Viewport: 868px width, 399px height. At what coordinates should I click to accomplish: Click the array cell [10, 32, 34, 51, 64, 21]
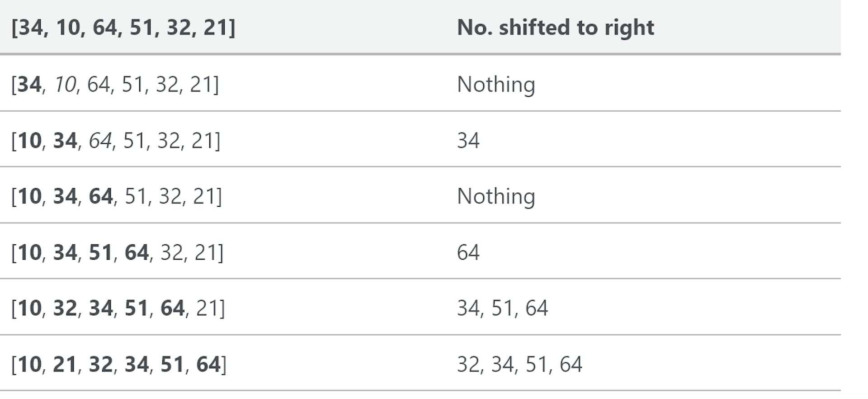118,309
